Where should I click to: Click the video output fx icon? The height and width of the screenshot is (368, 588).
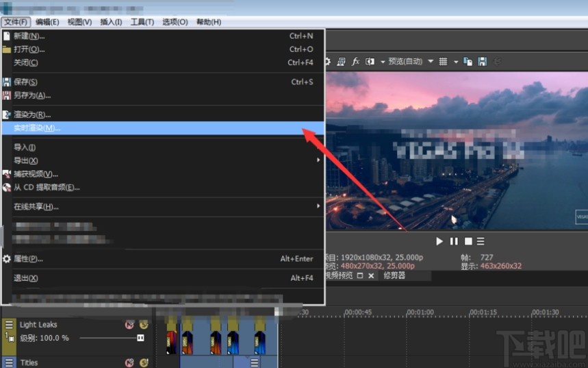point(355,61)
